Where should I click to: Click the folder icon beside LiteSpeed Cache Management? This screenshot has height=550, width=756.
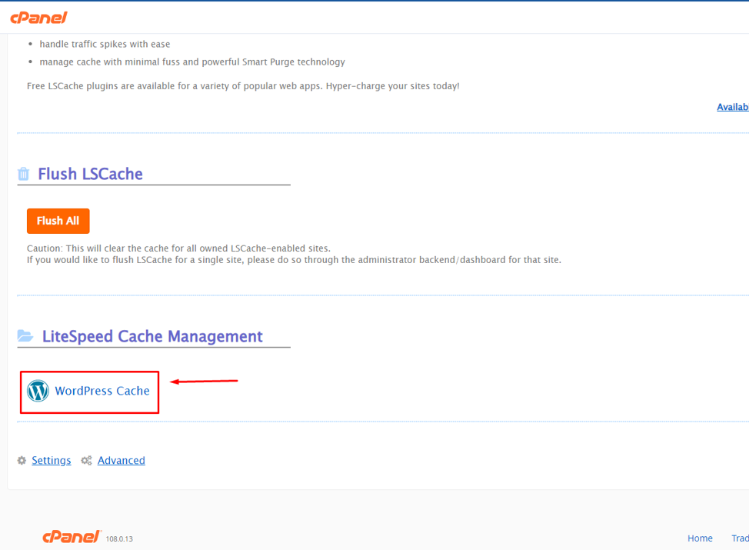25,335
